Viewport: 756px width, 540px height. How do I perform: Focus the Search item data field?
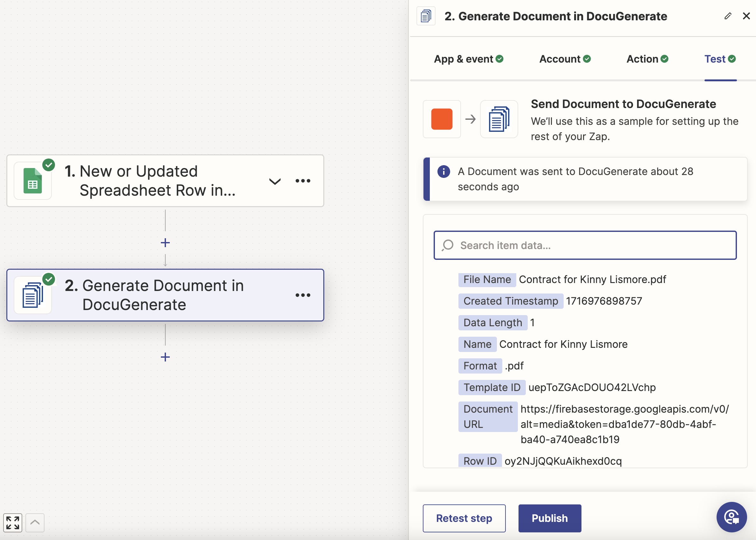pyautogui.click(x=585, y=246)
